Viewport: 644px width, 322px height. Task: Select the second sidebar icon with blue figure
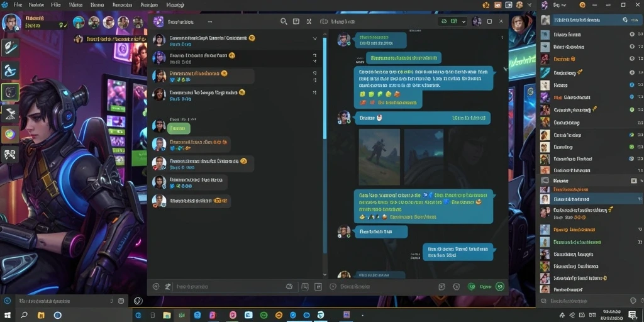pyautogui.click(x=10, y=70)
